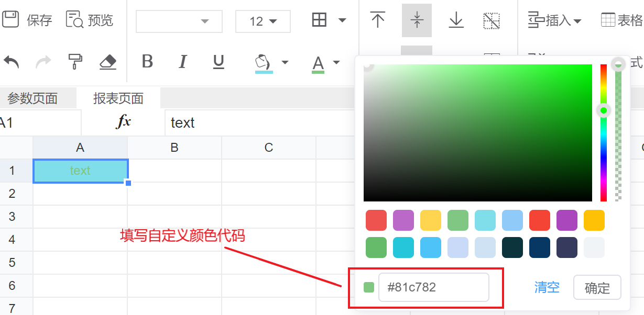The height and width of the screenshot is (315, 644).
Task: Click the hue slider green handle
Action: [x=604, y=110]
